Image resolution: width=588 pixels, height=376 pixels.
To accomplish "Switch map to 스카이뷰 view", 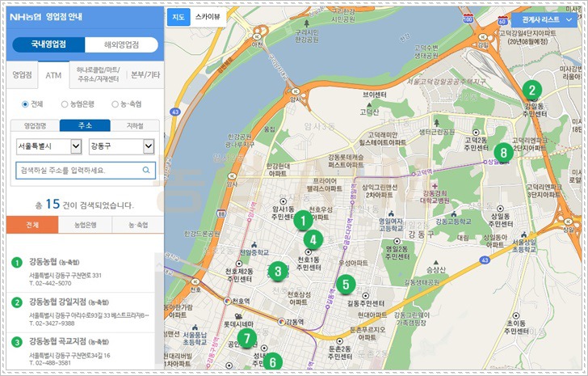I will pyautogui.click(x=208, y=17).
